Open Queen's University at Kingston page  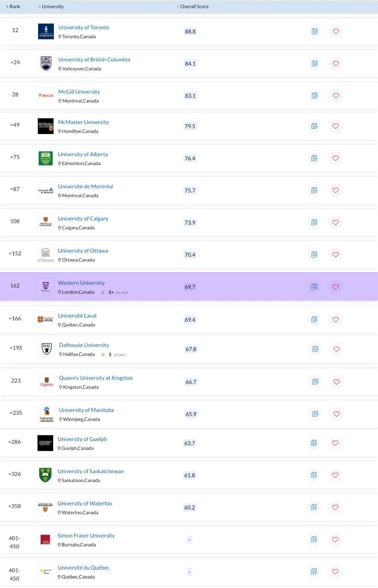click(96, 378)
